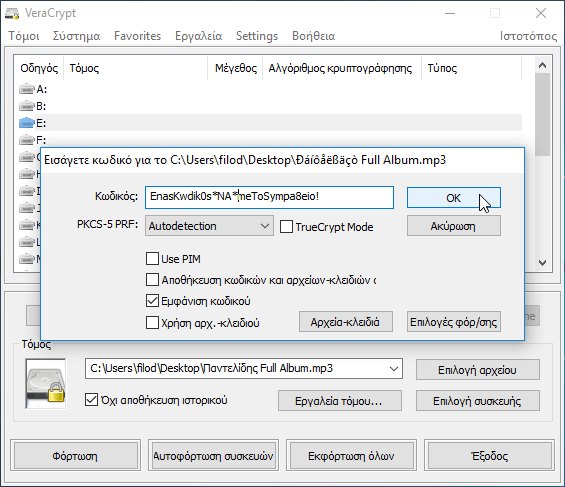The width and height of the screenshot is (565, 487).
Task: Open the Σύστημα menu
Action: [x=76, y=36]
